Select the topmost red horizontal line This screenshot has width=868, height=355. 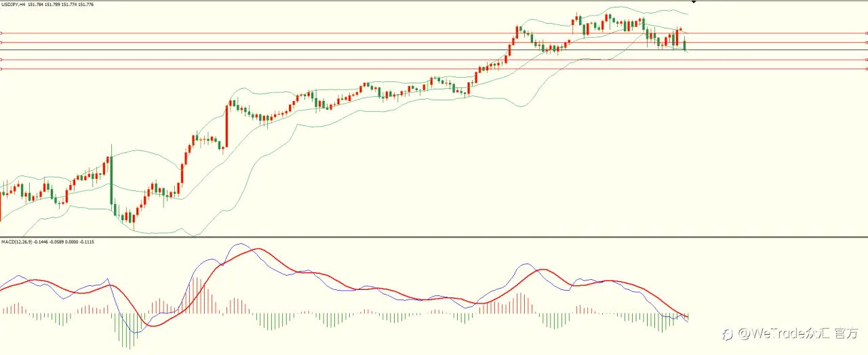pyautogui.click(x=434, y=33)
